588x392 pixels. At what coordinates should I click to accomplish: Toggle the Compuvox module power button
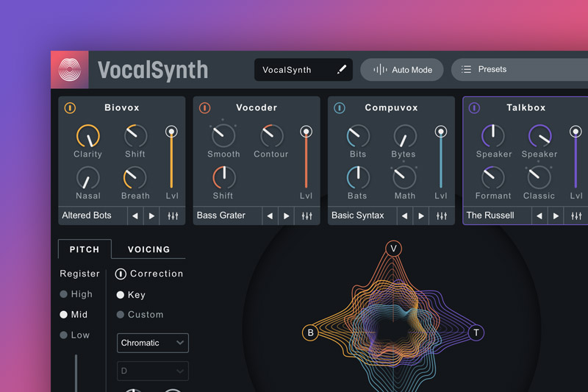340,108
